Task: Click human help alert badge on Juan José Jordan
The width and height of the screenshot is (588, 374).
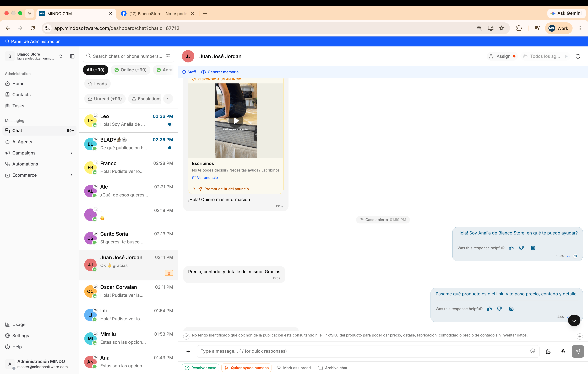Action: click(x=169, y=273)
